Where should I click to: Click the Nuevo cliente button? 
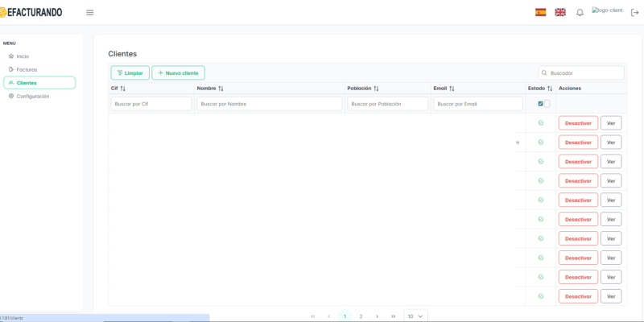(178, 72)
